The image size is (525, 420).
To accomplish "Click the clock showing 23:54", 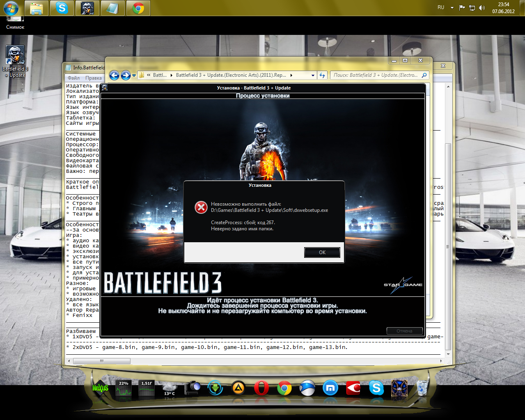I will pos(503,8).
